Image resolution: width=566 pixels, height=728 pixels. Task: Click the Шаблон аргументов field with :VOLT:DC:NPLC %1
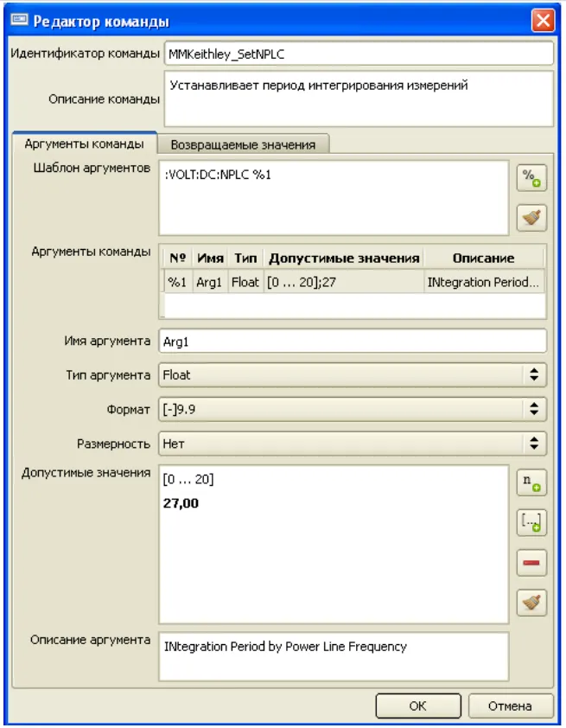334,198
